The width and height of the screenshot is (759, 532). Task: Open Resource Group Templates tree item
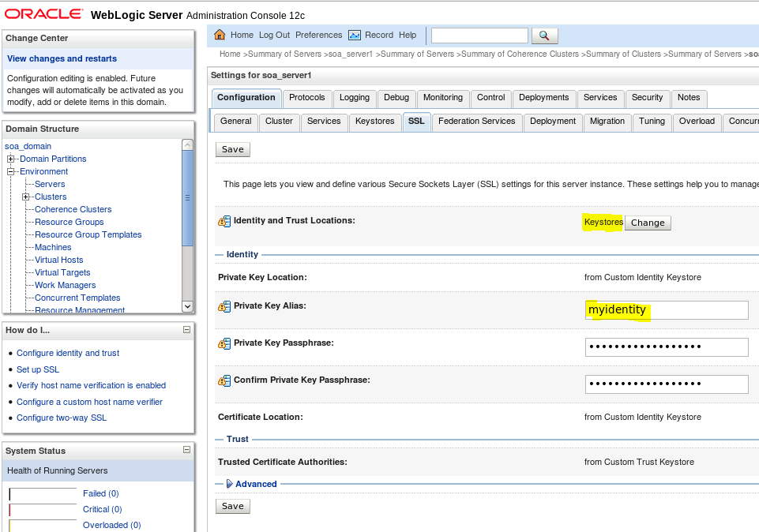click(x=88, y=234)
